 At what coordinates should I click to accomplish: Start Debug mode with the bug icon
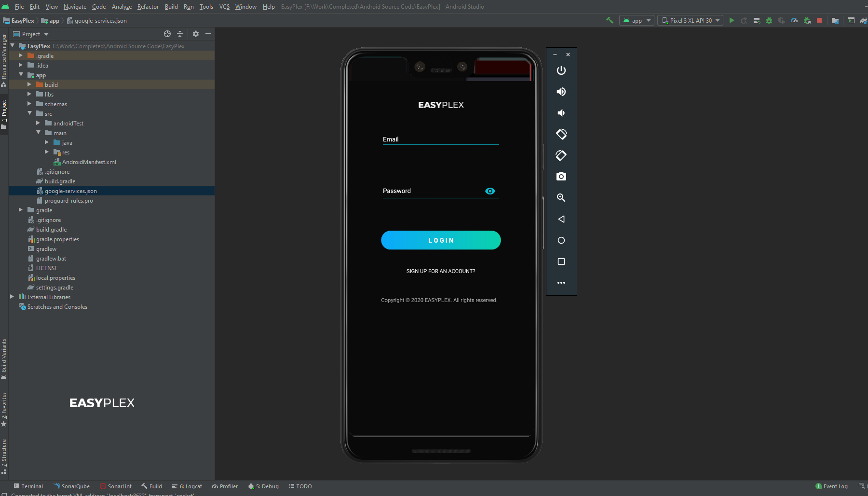point(769,20)
